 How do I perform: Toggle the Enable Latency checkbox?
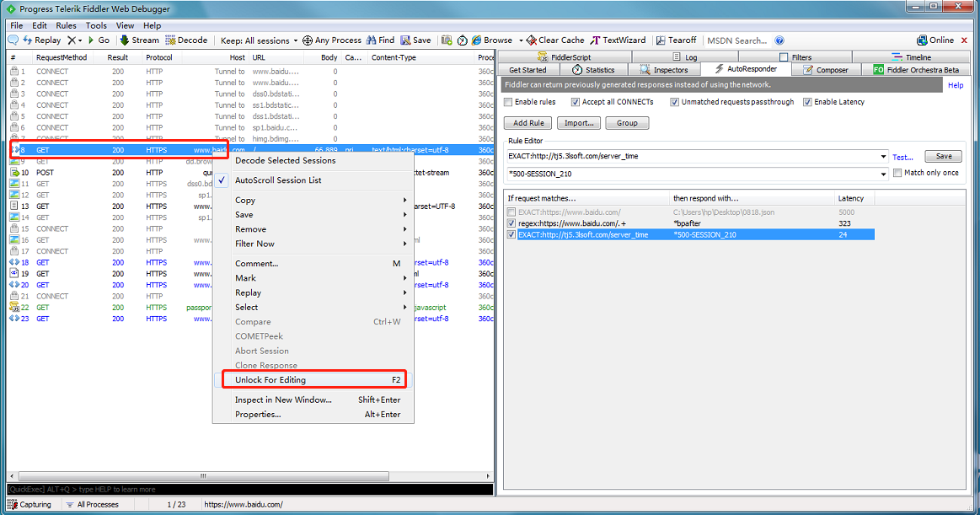coord(807,102)
